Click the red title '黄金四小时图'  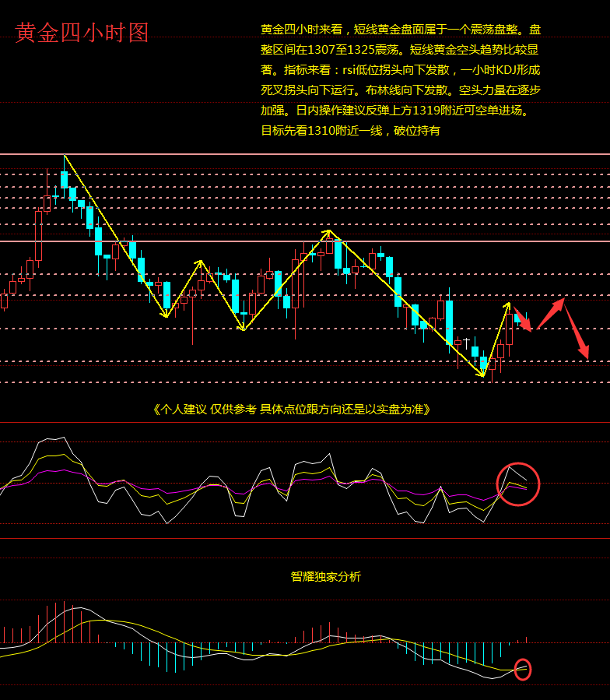coord(82,33)
